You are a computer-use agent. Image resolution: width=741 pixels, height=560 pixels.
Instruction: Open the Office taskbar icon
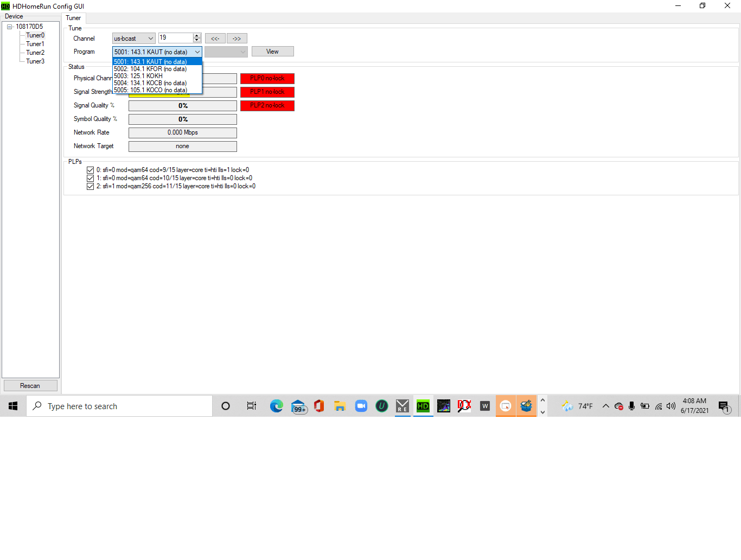[319, 406]
